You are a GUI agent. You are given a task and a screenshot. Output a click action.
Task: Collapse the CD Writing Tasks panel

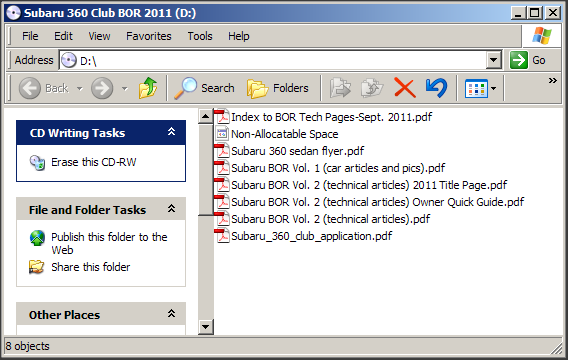point(171,132)
